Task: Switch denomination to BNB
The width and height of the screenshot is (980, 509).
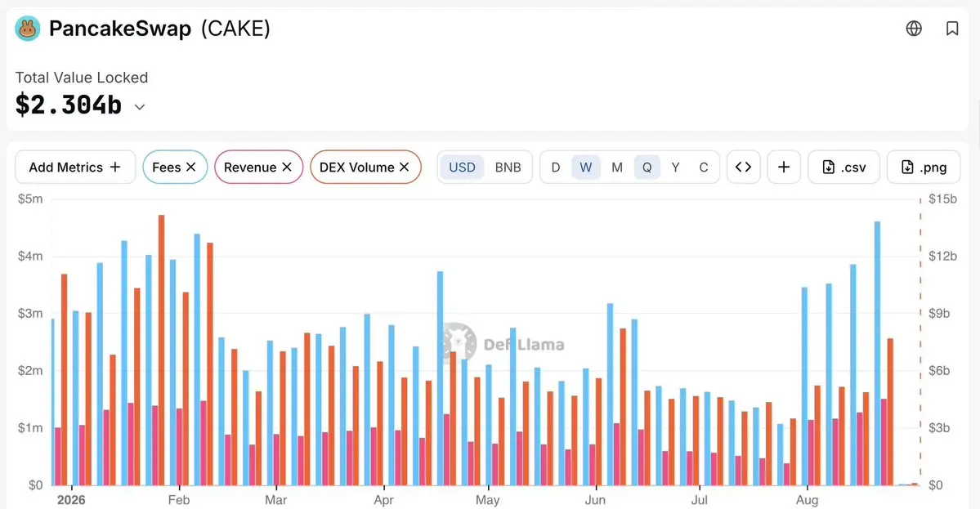Action: (508, 167)
